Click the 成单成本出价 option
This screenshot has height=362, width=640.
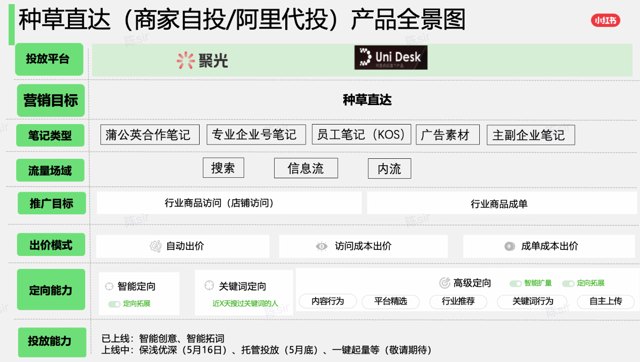pos(549,246)
